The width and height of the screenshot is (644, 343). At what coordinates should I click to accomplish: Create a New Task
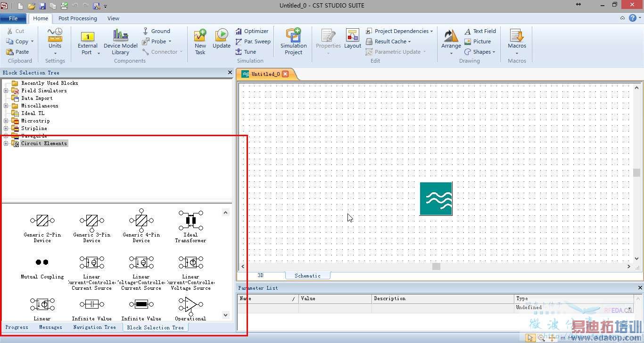(200, 42)
